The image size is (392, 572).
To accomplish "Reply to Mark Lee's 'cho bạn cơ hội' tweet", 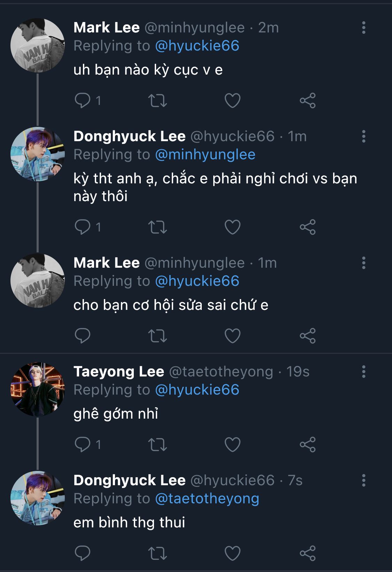I will point(83,336).
